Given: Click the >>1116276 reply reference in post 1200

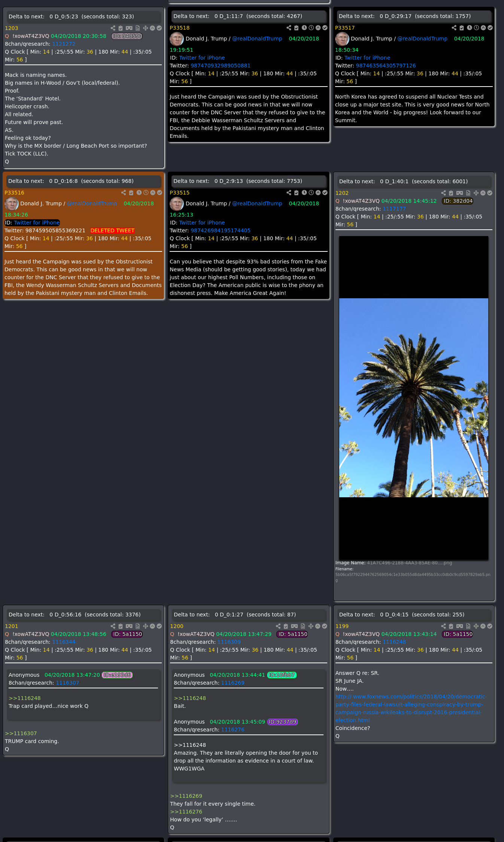Looking at the screenshot, I should tap(186, 812).
